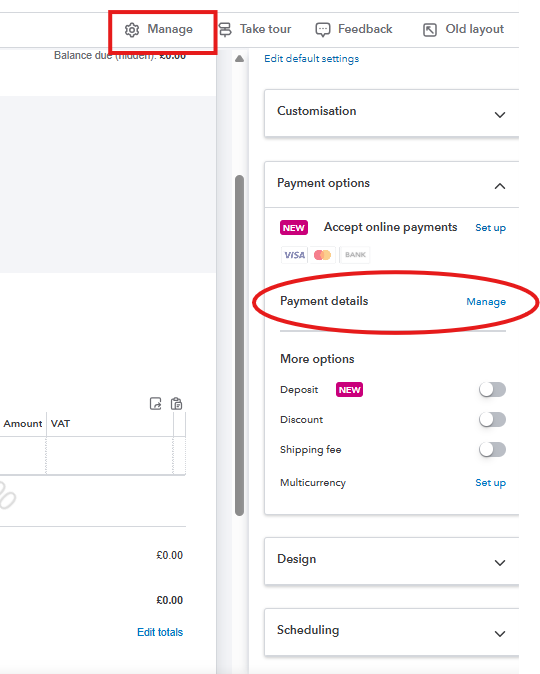Screen dimensions: 540x674
Task: Open Edit default settings link
Action: pyautogui.click(x=311, y=59)
